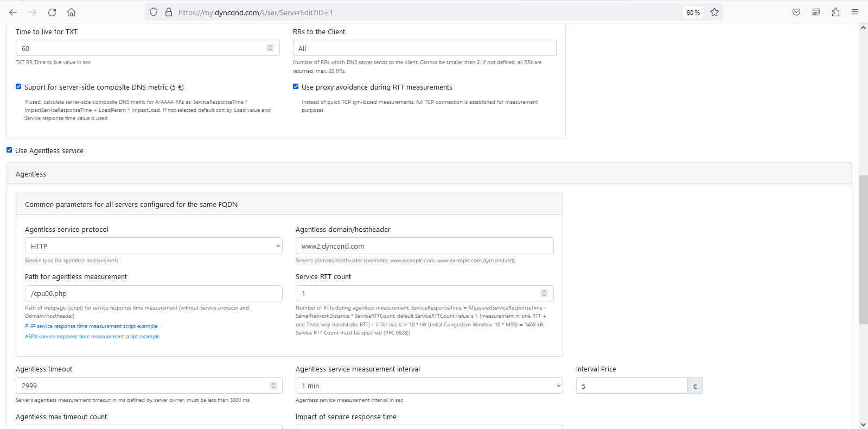
Task: Click Agentless service measurement interval label
Action: click(358, 369)
